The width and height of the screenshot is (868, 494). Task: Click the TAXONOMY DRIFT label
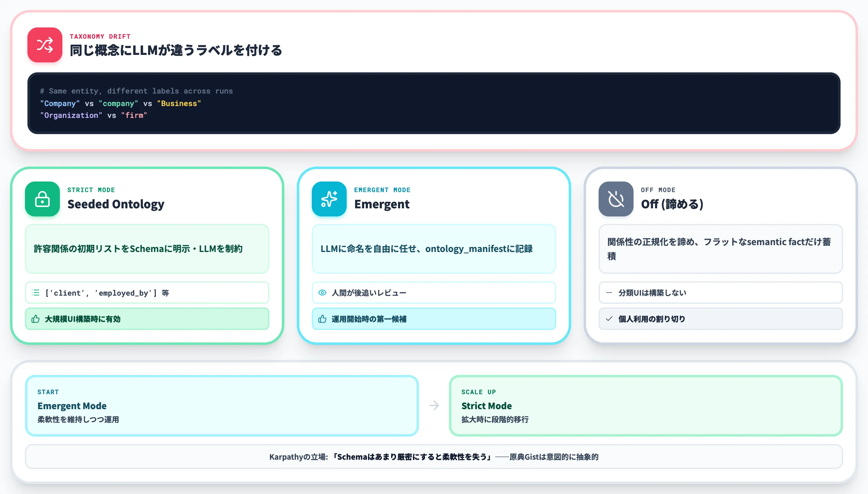(x=100, y=36)
